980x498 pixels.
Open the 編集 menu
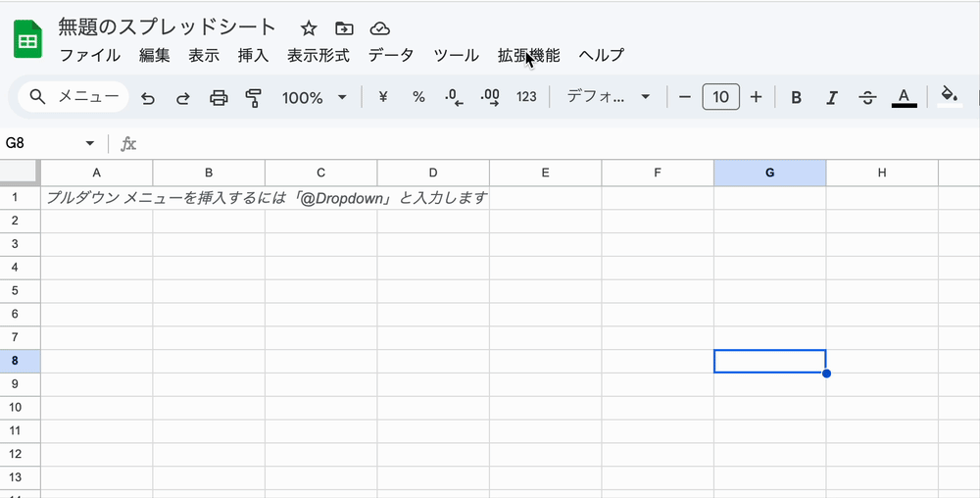155,55
